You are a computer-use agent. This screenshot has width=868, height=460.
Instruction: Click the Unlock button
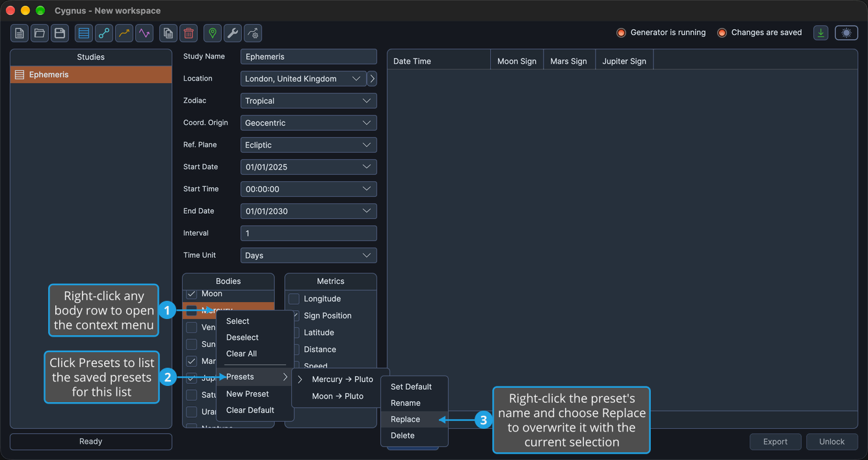click(x=832, y=442)
